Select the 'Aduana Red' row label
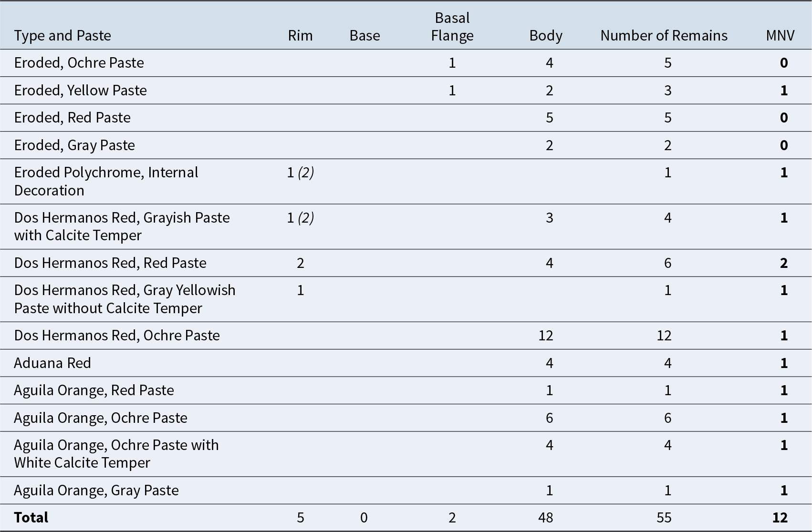 tap(52, 363)
